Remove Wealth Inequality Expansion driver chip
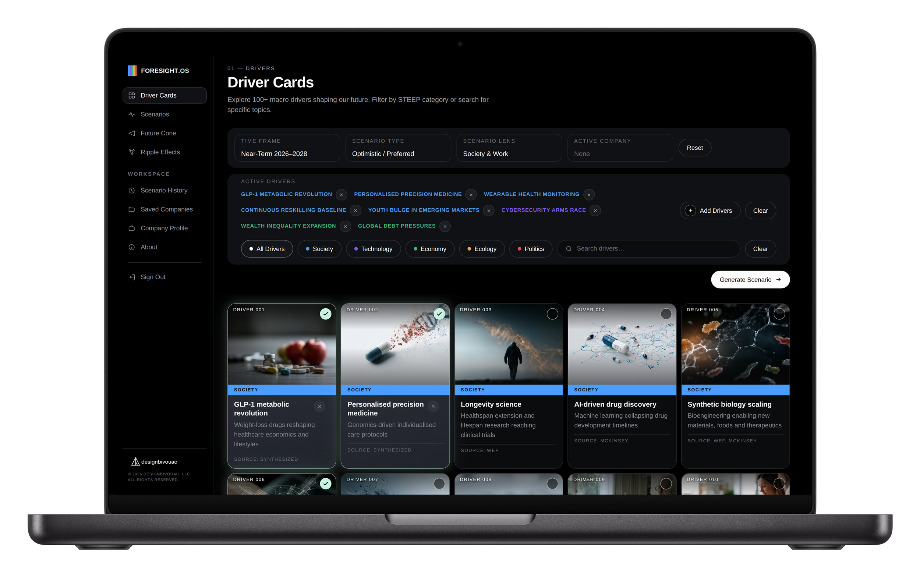Viewport: 920px width, 588px height. [345, 227]
